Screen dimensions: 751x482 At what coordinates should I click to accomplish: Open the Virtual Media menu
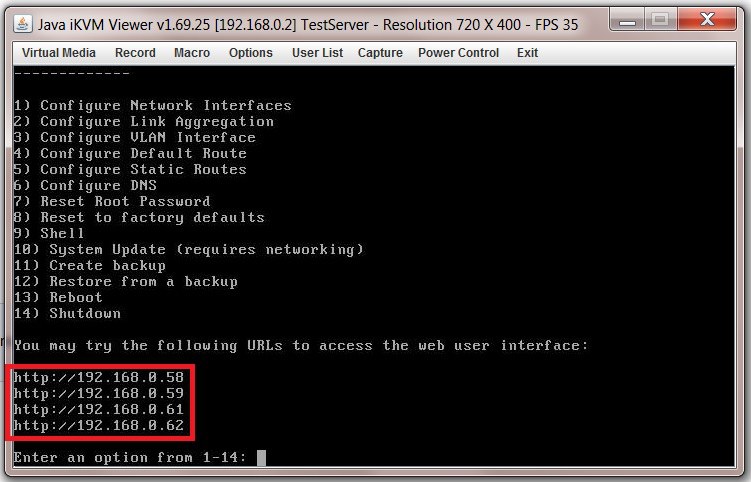59,53
